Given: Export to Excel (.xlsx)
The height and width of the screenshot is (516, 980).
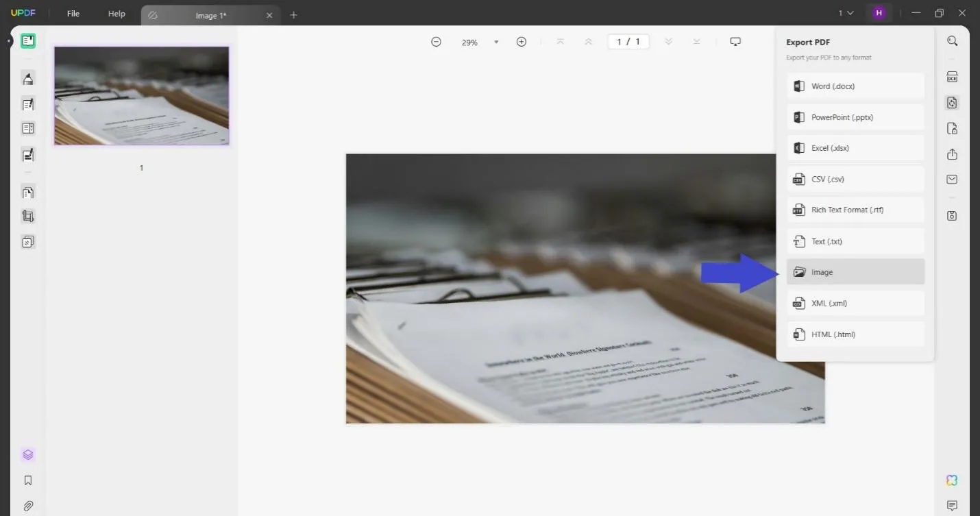Looking at the screenshot, I should [x=855, y=148].
